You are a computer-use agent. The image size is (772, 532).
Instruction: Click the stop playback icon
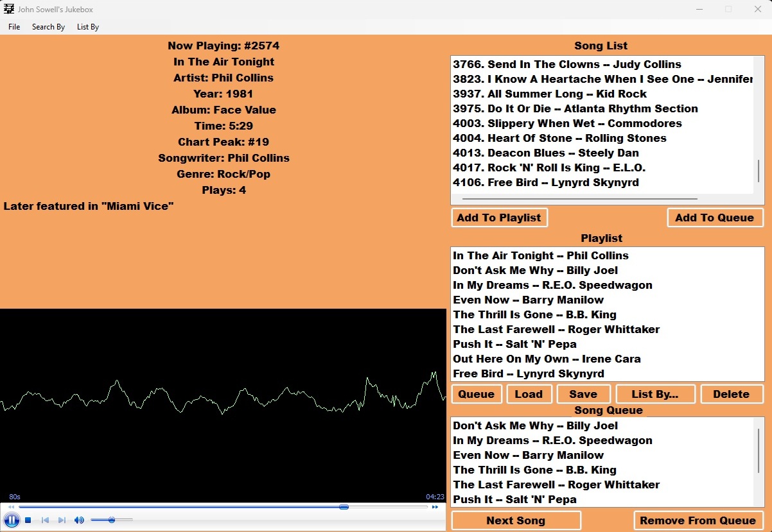pyautogui.click(x=28, y=520)
